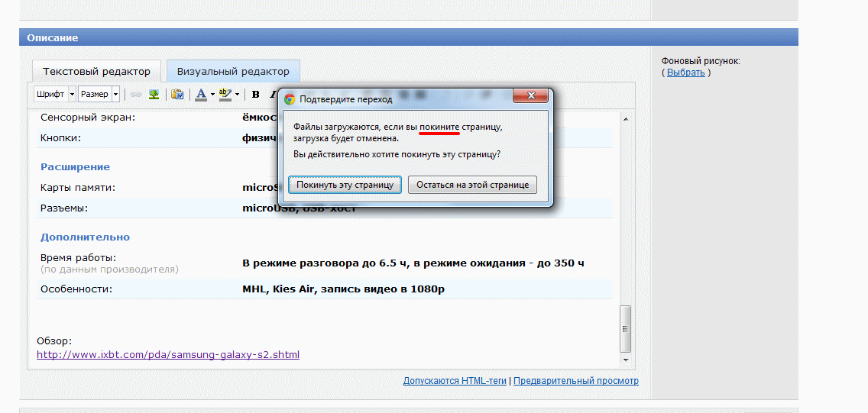Click the paste from Word icon

click(177, 95)
